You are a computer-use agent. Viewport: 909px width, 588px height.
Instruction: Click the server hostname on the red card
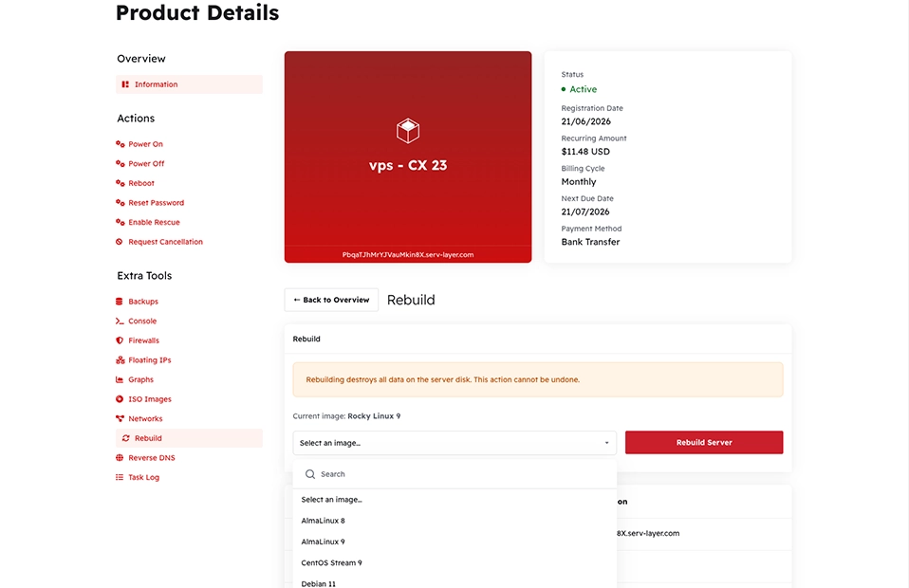(408, 254)
